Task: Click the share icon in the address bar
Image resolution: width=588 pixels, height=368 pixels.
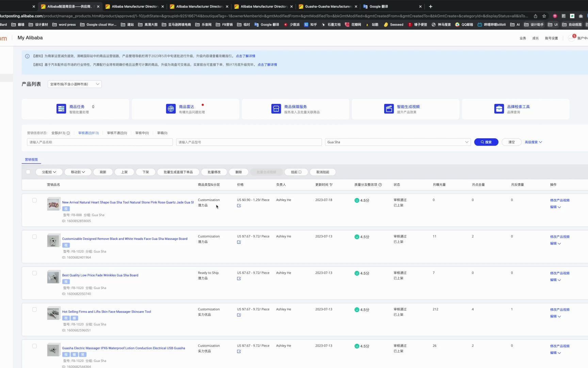Action: [535, 16]
